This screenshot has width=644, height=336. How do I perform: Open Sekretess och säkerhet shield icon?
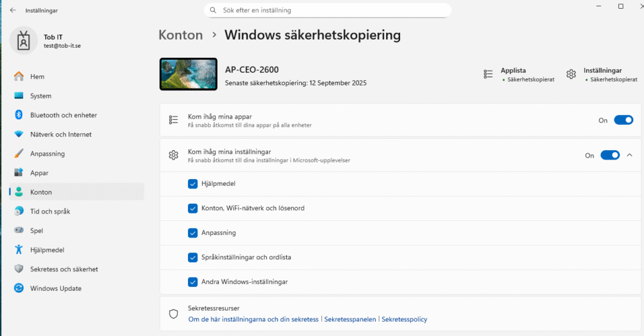pos(19,269)
